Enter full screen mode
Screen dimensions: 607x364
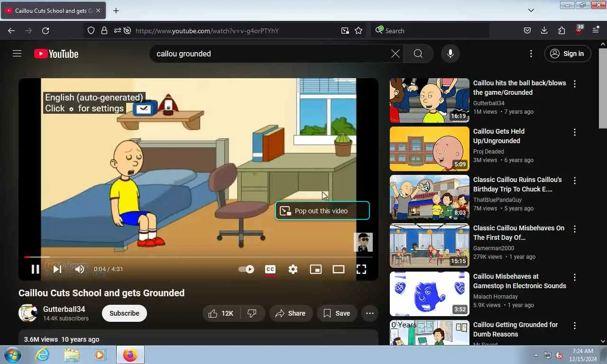[x=361, y=269]
